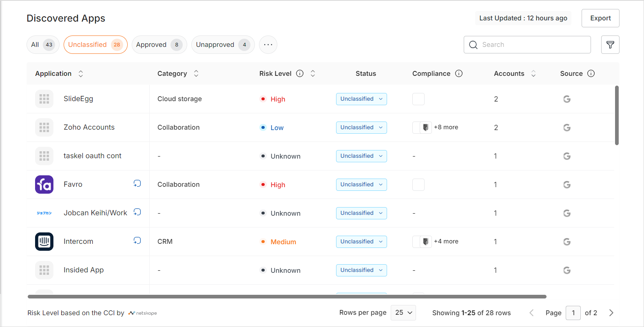644x327 pixels.
Task: Click the horizontal table scrollbar
Action: [287, 297]
